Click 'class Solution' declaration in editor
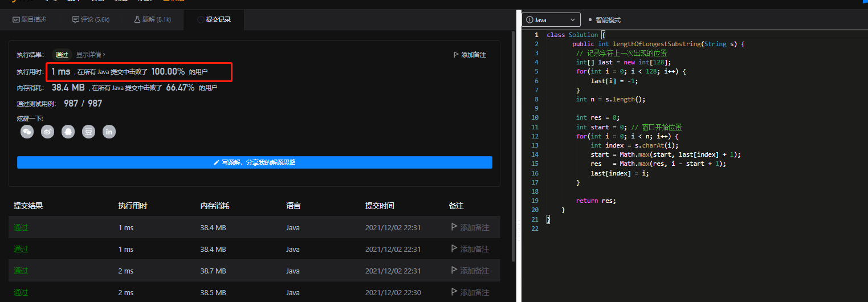 click(x=572, y=35)
